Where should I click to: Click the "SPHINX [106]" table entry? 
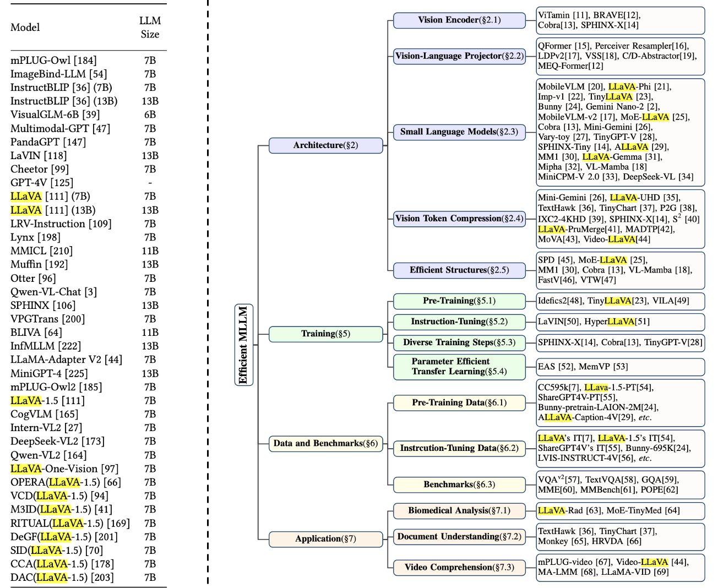[x=43, y=306]
